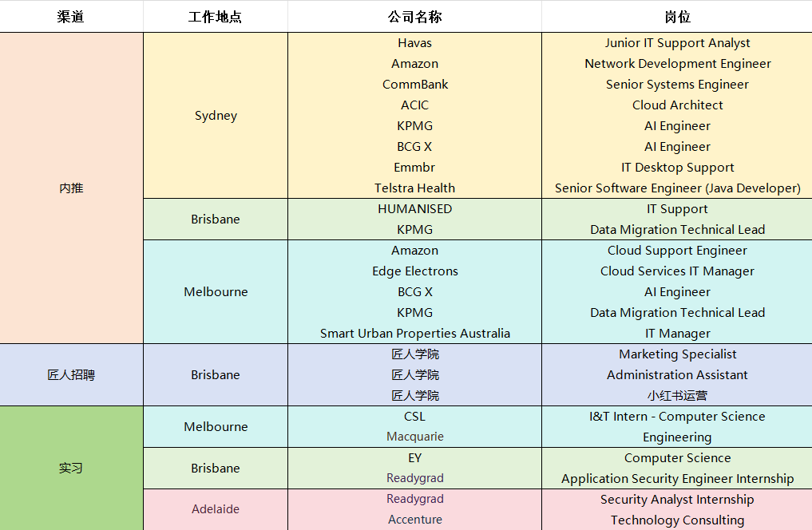Select the Macquarie company entry
This screenshot has height=530, width=812.
tap(415, 437)
